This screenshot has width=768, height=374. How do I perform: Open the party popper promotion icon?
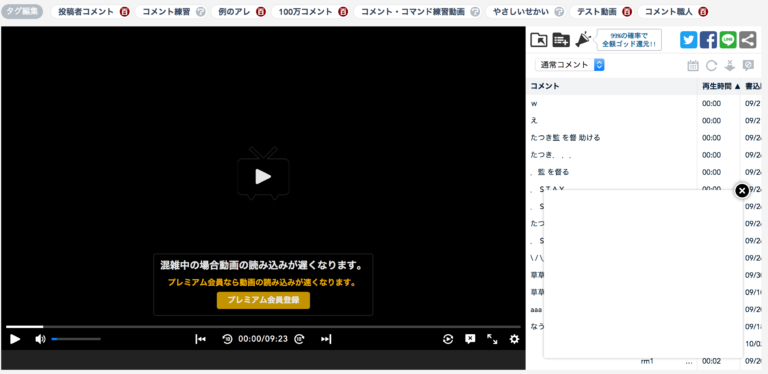[x=583, y=39]
